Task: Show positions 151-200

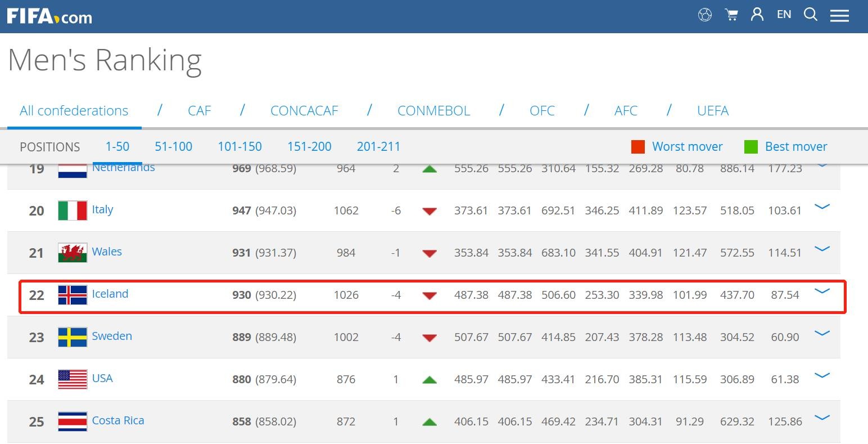Action: (x=309, y=146)
